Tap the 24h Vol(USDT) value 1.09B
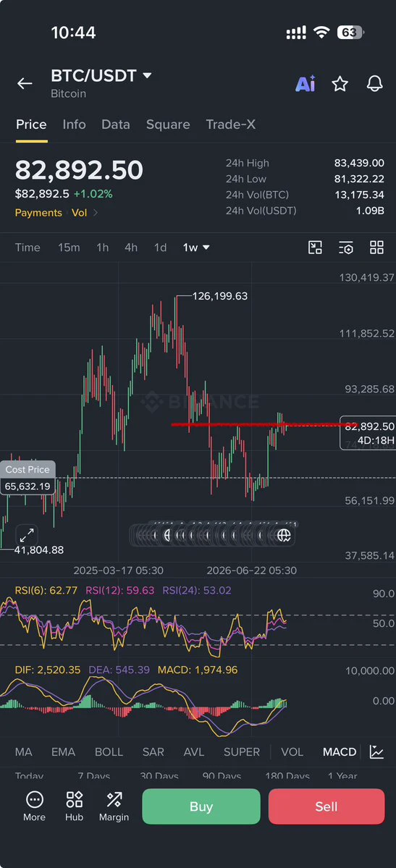Viewport: 396px width, 868px height. 370,211
